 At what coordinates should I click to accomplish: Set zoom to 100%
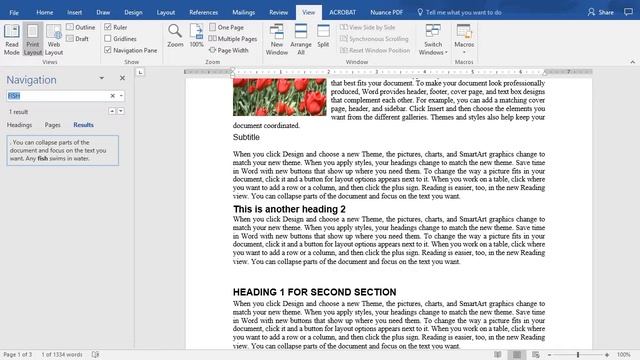point(196,36)
